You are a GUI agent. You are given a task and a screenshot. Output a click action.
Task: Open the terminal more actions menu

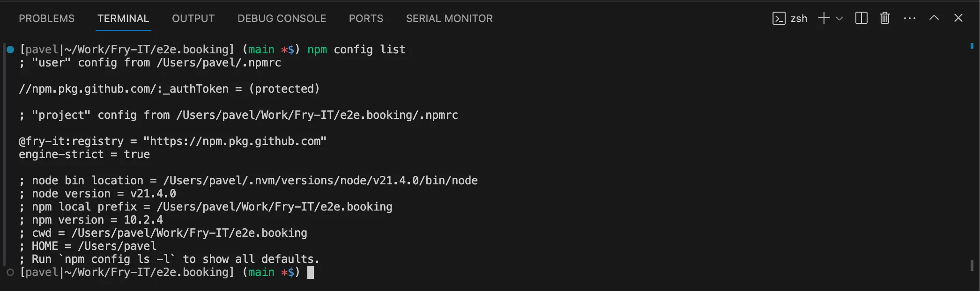909,18
